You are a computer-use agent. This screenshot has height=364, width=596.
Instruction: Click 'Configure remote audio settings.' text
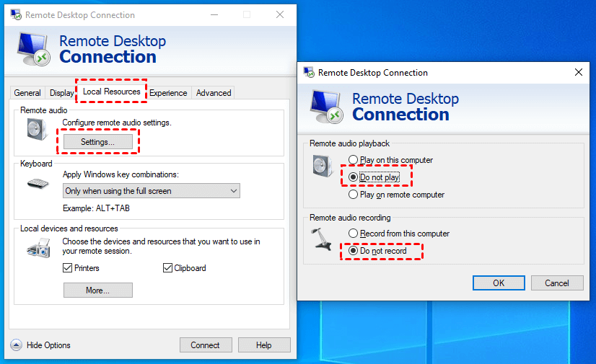[x=117, y=123]
